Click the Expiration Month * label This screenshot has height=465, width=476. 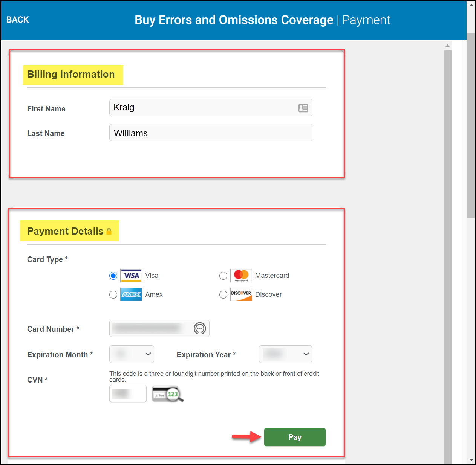click(x=60, y=355)
